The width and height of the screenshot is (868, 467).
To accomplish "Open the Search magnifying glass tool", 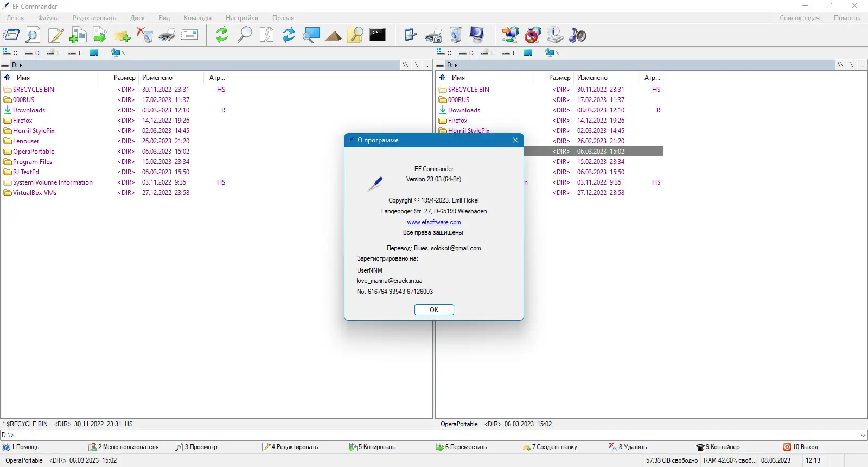I will pos(245,35).
